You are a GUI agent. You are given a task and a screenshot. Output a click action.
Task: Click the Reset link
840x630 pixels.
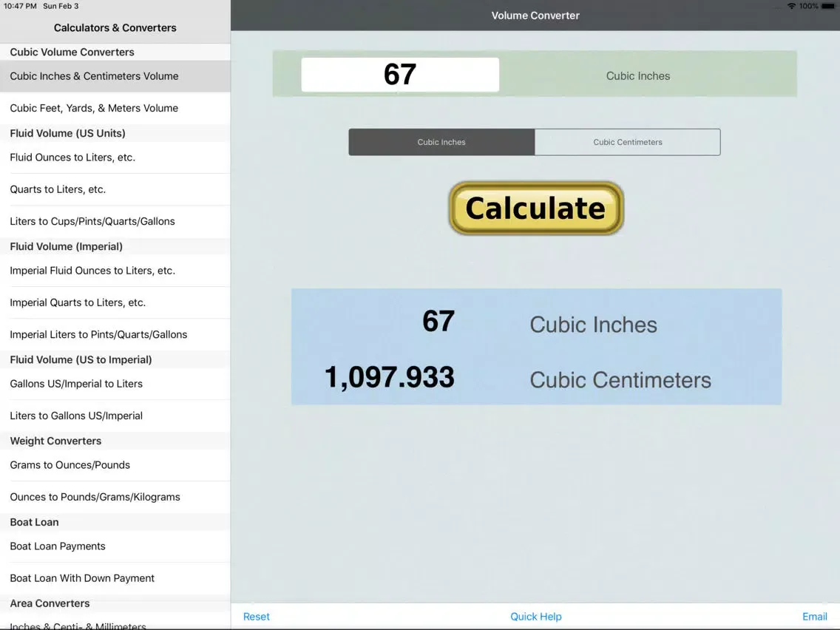click(x=256, y=617)
